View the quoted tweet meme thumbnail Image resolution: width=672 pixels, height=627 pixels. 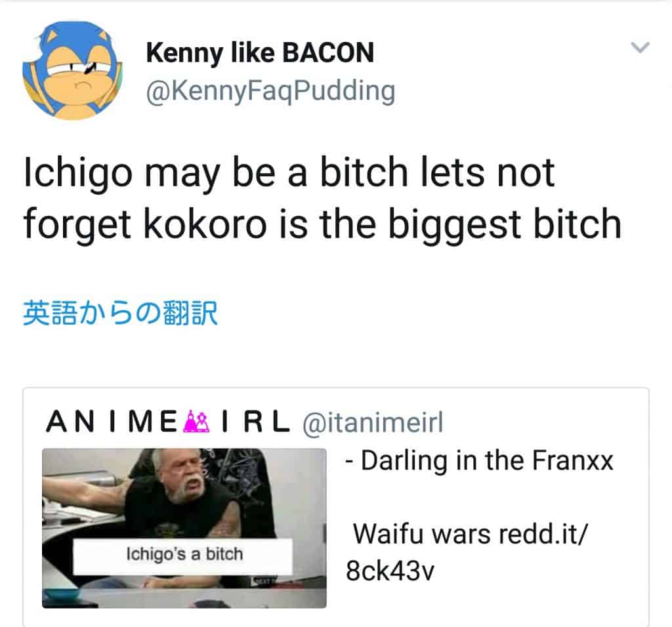[x=184, y=528]
